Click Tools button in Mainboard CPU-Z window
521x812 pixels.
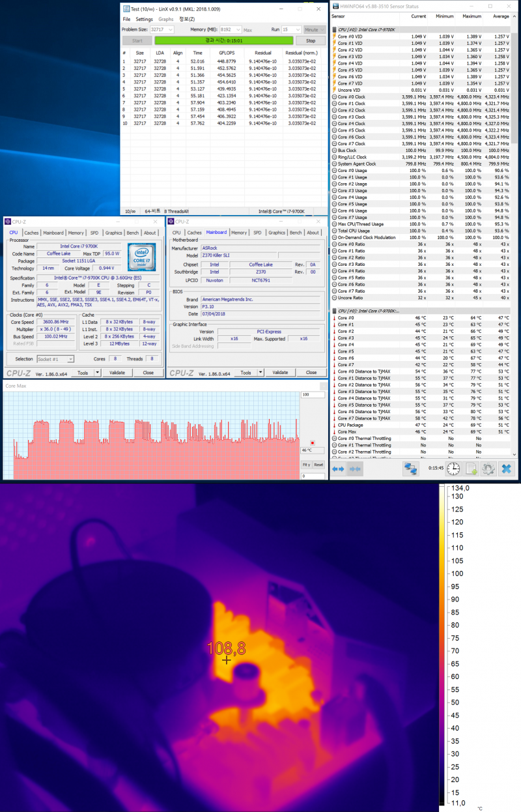(x=246, y=373)
